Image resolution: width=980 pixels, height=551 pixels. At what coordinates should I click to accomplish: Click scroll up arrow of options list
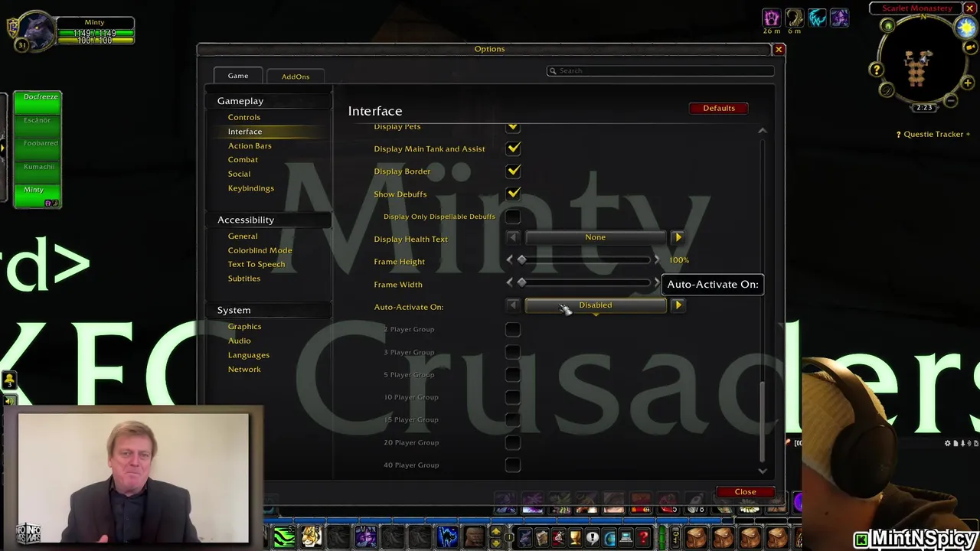tap(763, 131)
